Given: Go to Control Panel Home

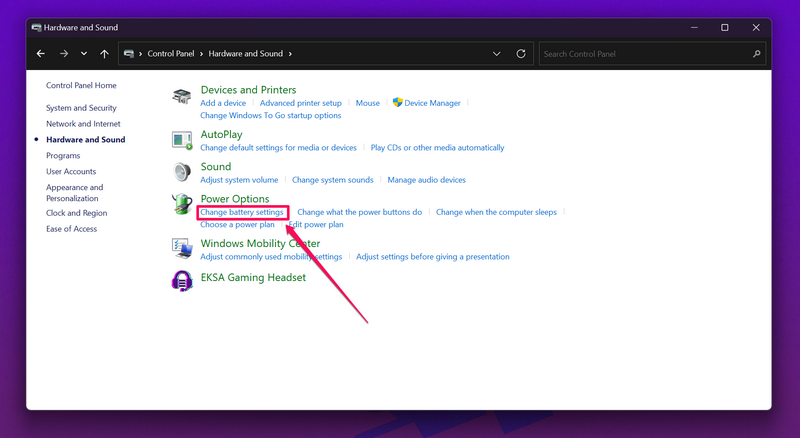Looking at the screenshot, I should pos(81,86).
